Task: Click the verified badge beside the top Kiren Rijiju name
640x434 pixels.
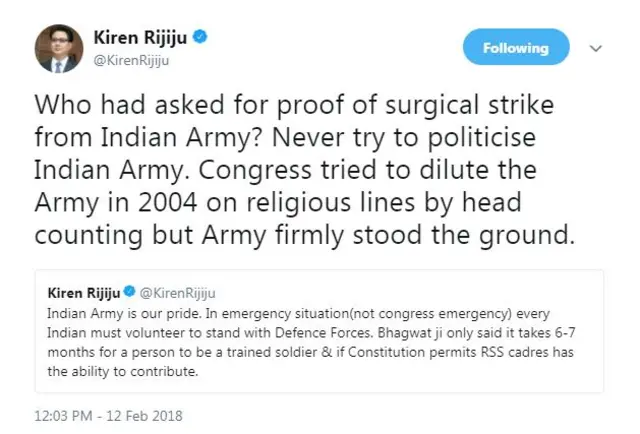Action: pyautogui.click(x=200, y=38)
